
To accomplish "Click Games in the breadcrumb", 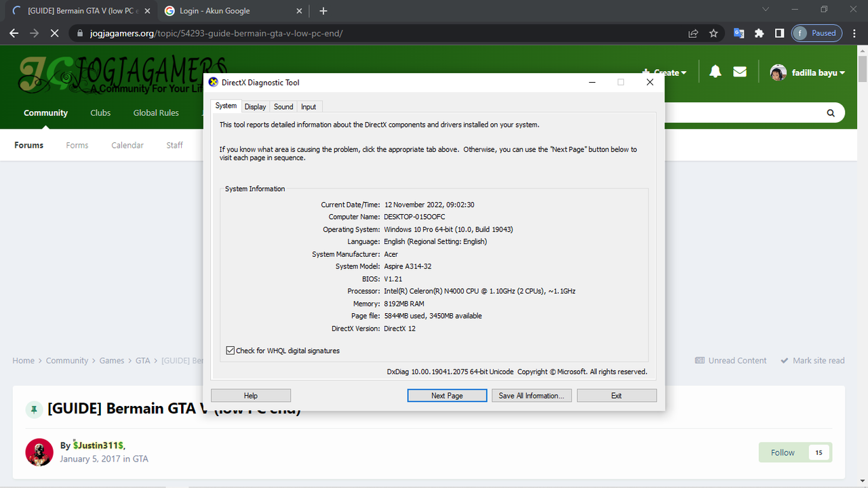I will (x=112, y=361).
